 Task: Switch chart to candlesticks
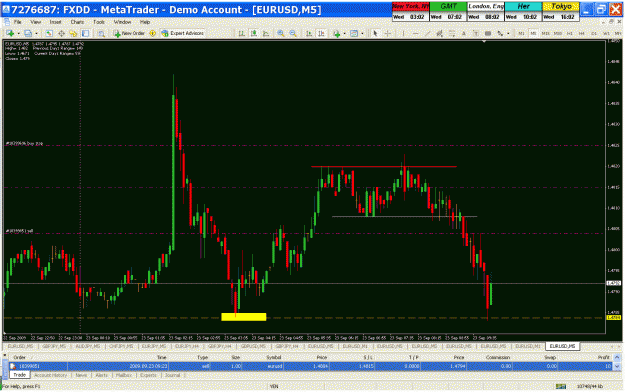pyautogui.click(x=254, y=33)
